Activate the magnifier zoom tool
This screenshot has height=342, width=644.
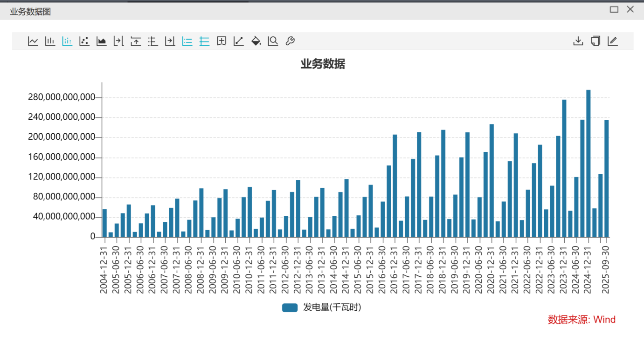(273, 41)
